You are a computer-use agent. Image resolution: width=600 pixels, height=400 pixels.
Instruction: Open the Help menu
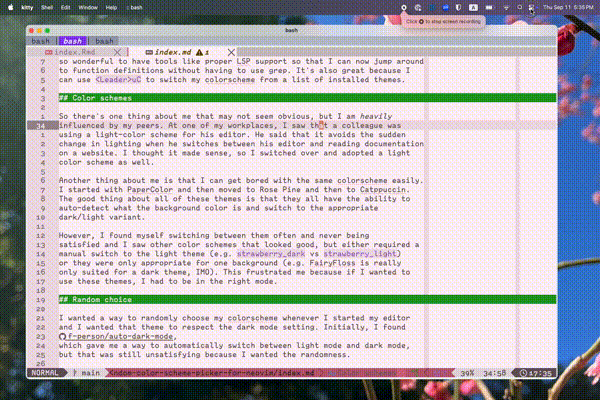pos(111,7)
